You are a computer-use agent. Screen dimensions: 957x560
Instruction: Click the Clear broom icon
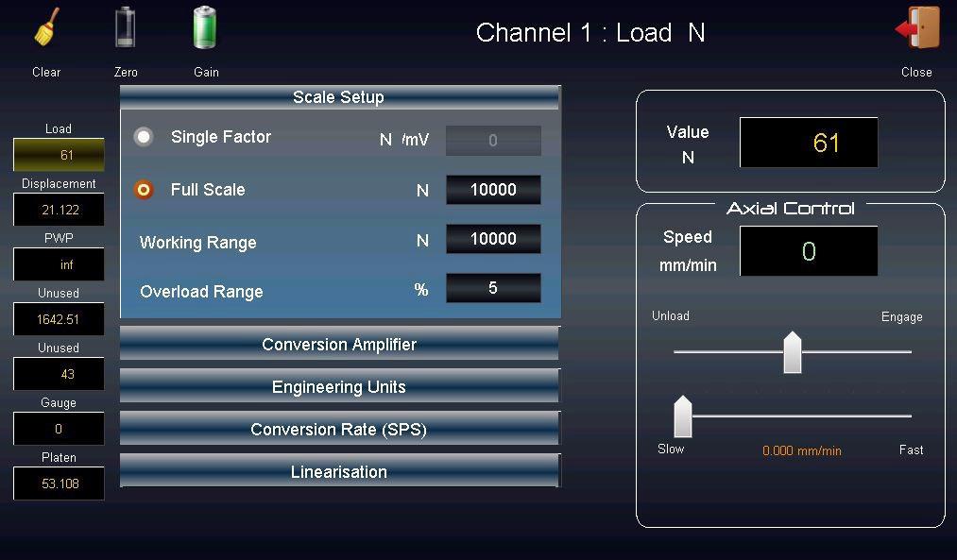pyautogui.click(x=46, y=28)
